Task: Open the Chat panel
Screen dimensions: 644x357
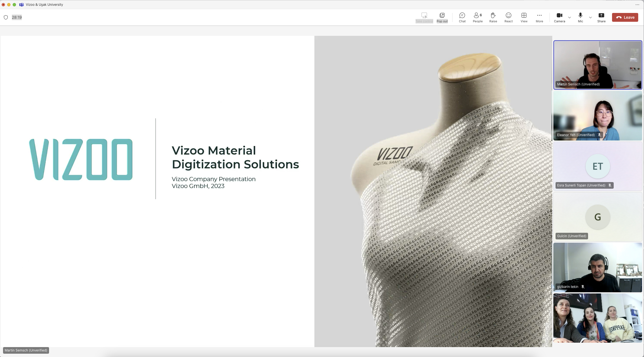Action: coord(462,17)
